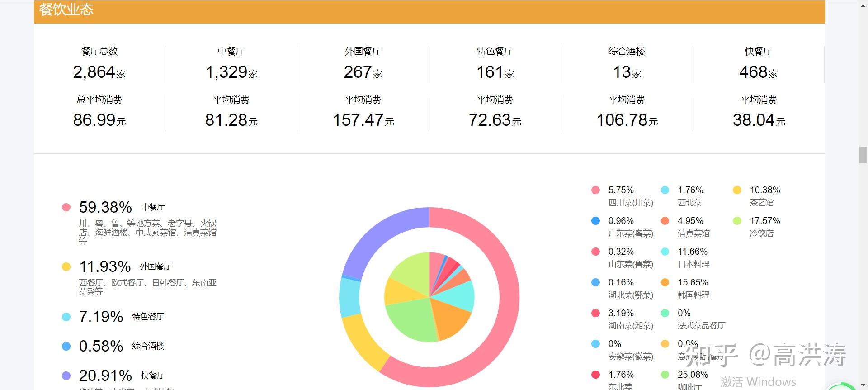Viewport: 868px width, 390px height.
Task: Click the 餐饮业态 section header title
Action: pyautogui.click(x=66, y=10)
